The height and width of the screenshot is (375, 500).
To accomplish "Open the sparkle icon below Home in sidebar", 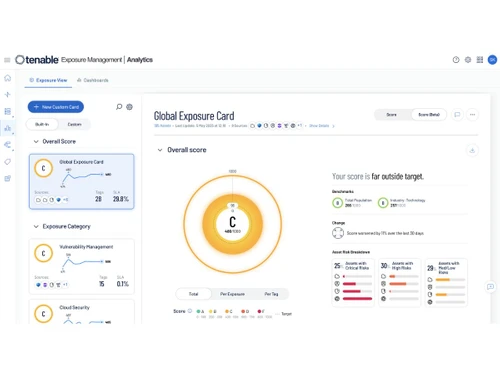I will [x=8, y=95].
